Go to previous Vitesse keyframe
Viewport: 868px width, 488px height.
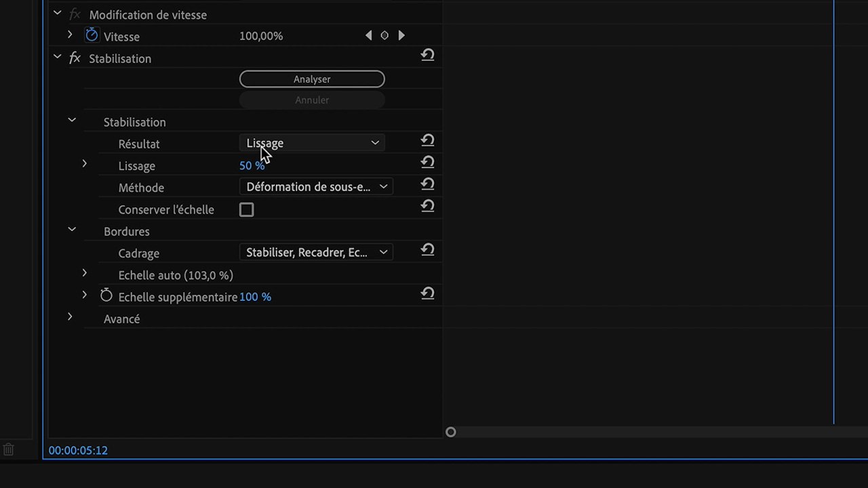[x=368, y=35]
